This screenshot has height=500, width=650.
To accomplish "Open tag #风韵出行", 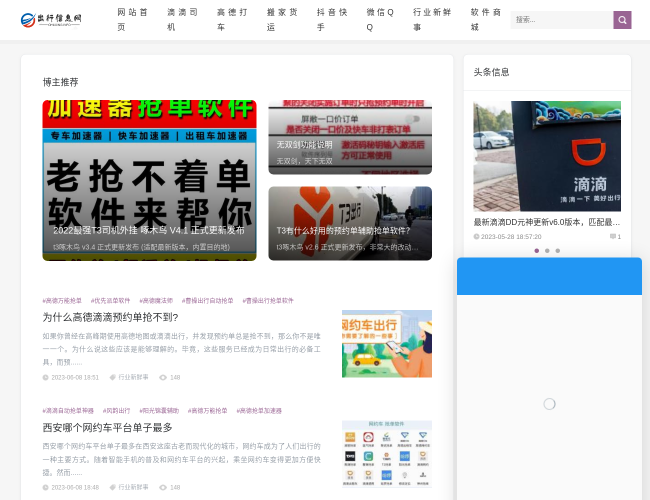I will [x=116, y=411].
